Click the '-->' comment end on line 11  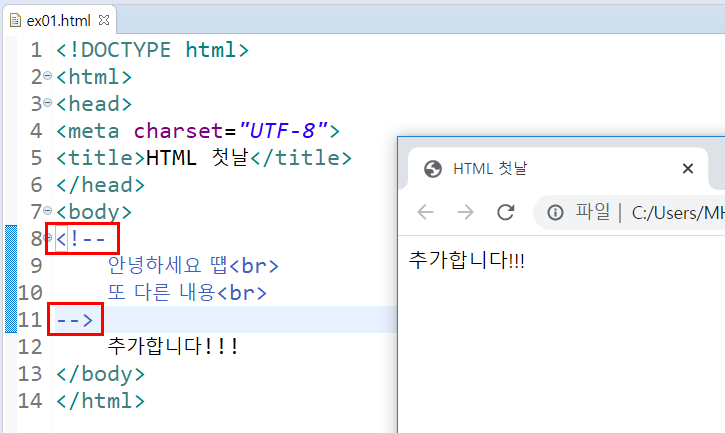74,320
